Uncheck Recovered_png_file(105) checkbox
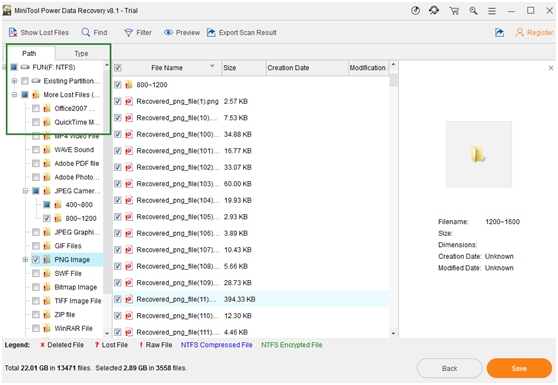558x385 pixels. coord(118,217)
